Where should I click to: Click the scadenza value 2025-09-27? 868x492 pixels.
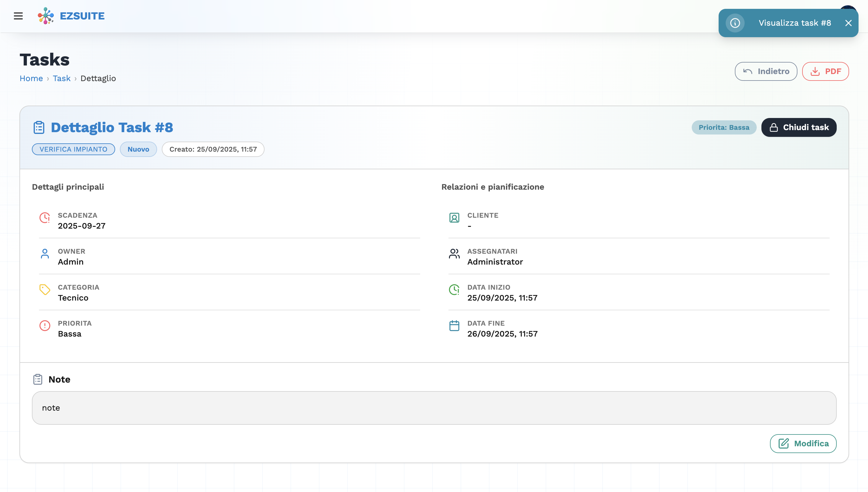(81, 226)
